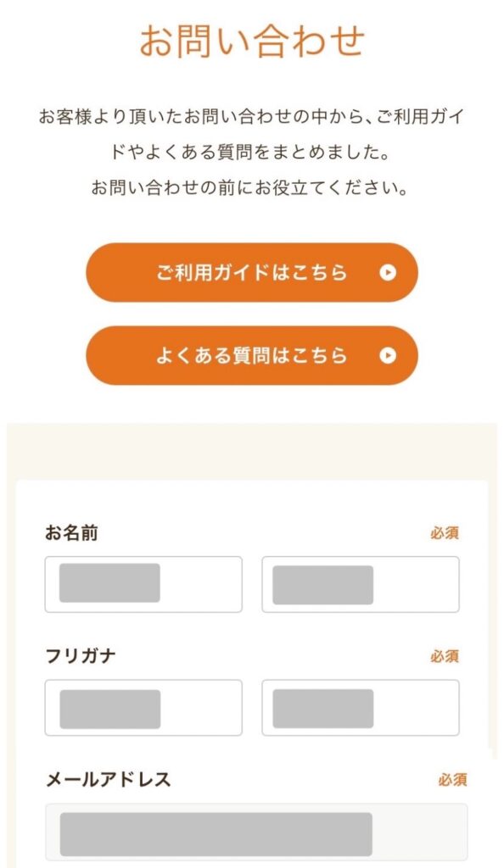Click the フリガナ field label

pos(69,654)
